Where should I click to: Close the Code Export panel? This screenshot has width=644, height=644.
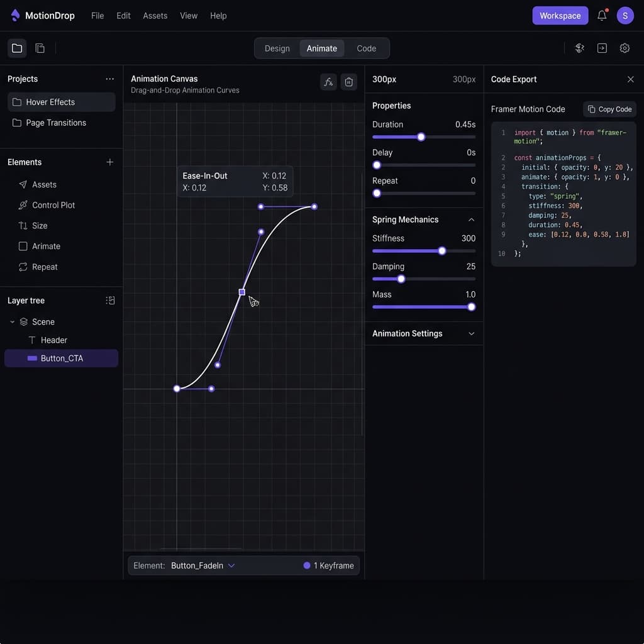(630, 79)
